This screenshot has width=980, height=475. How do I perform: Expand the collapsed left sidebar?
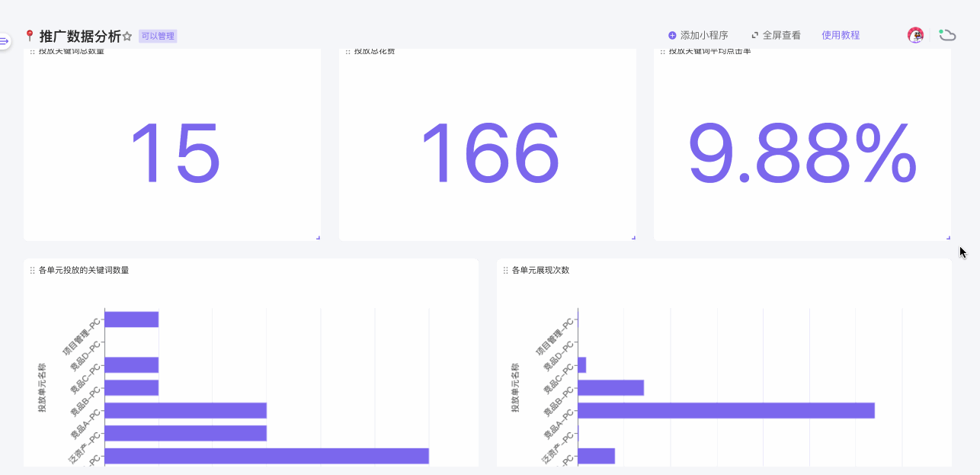(x=4, y=40)
